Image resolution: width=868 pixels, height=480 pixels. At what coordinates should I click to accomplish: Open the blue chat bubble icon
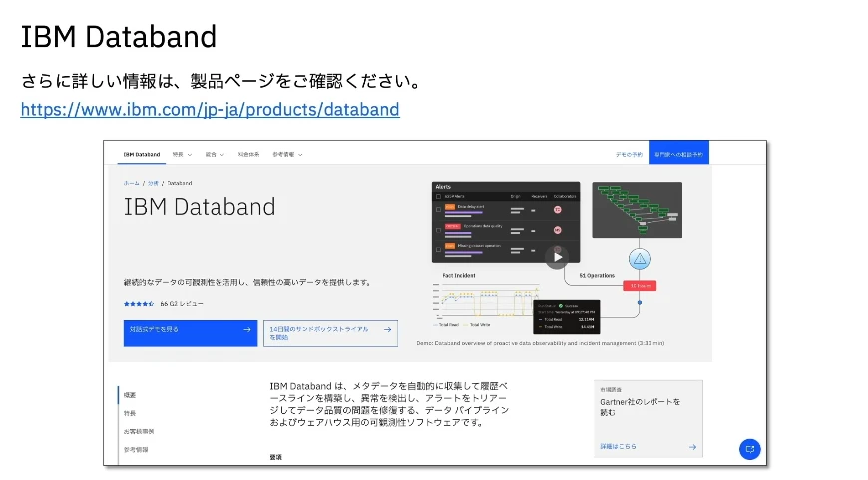pyautogui.click(x=750, y=449)
